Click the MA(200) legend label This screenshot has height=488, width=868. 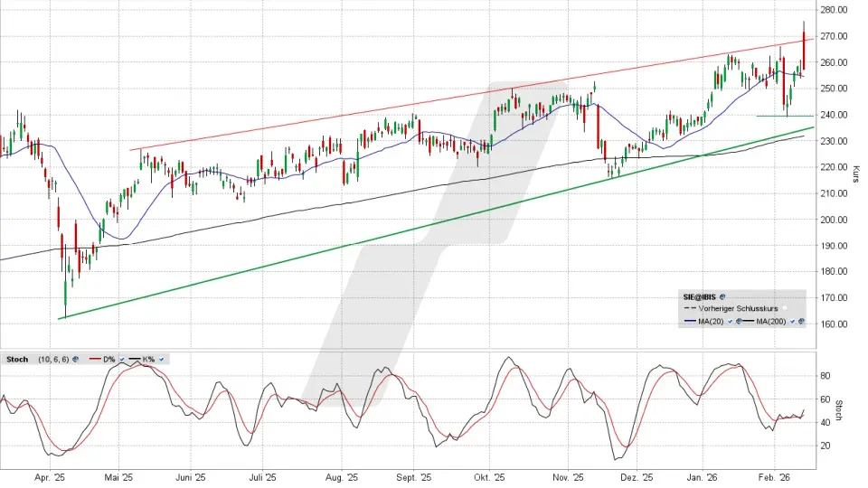click(x=770, y=322)
